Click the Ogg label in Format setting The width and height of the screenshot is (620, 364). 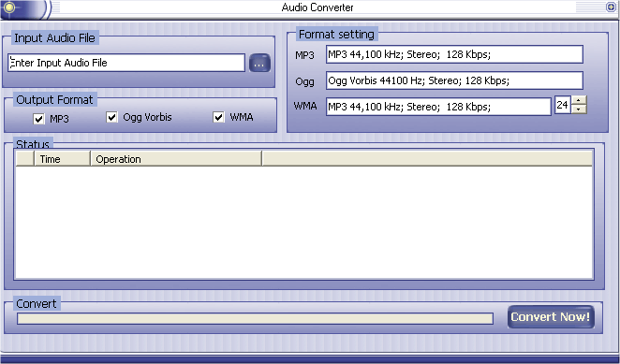pyautogui.click(x=305, y=82)
